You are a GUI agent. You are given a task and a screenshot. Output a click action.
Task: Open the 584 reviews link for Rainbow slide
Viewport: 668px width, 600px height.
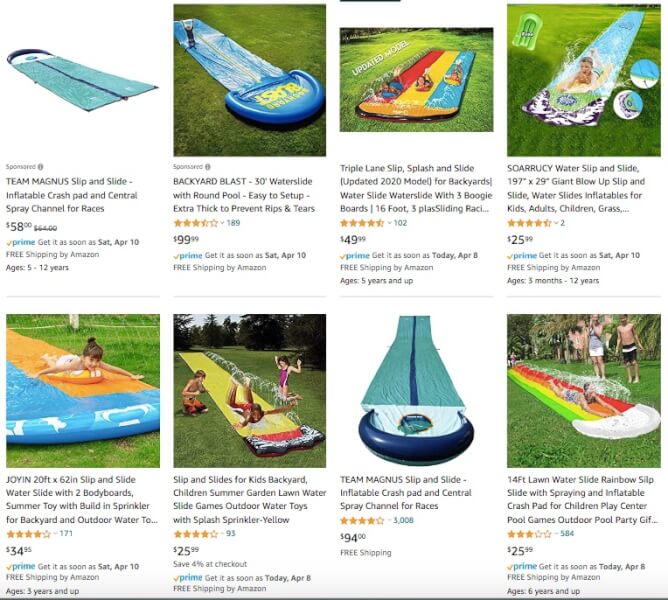(567, 534)
